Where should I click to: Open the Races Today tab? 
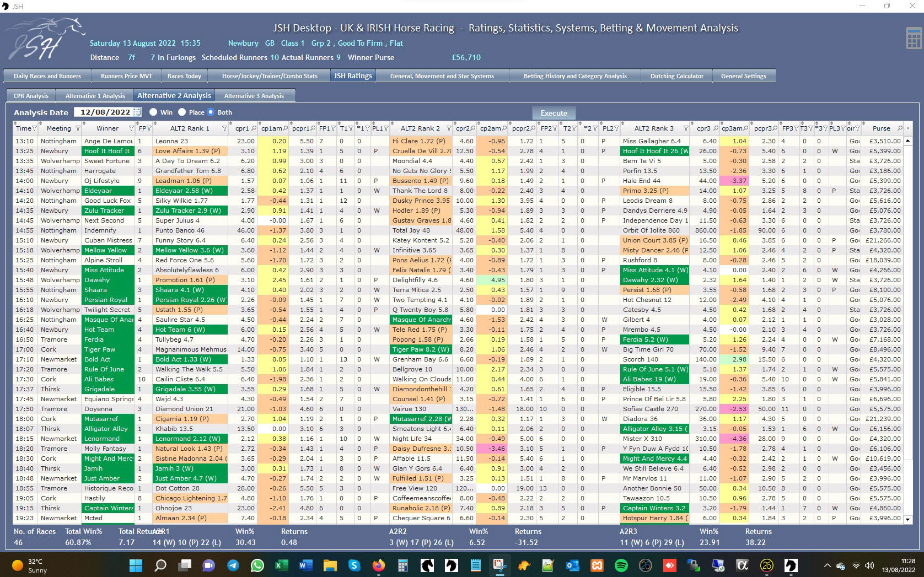tap(184, 76)
